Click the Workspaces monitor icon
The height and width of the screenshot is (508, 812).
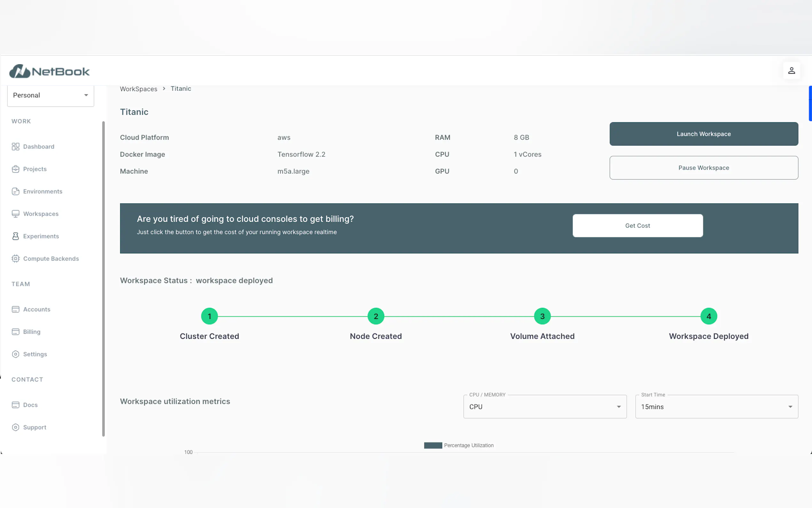coord(15,214)
